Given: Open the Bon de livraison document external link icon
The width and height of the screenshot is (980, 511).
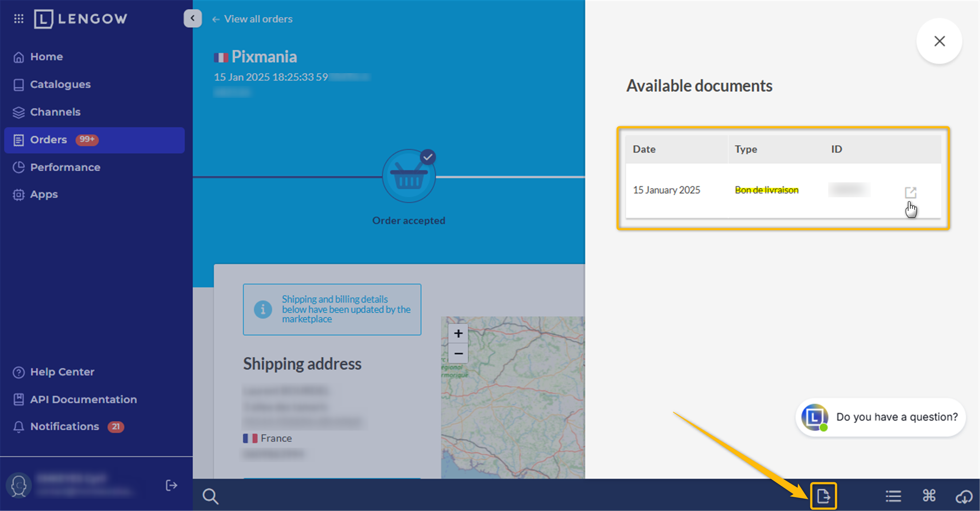Looking at the screenshot, I should (x=910, y=193).
